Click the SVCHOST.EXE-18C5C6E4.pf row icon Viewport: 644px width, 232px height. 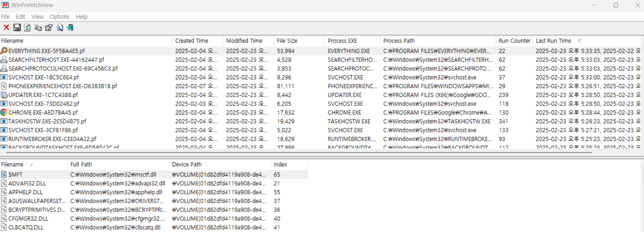coord(4,77)
